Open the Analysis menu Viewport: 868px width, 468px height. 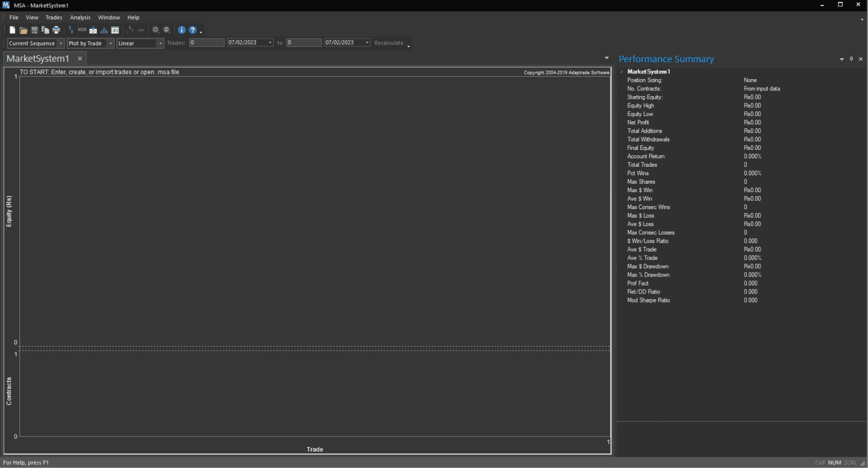tap(80, 18)
